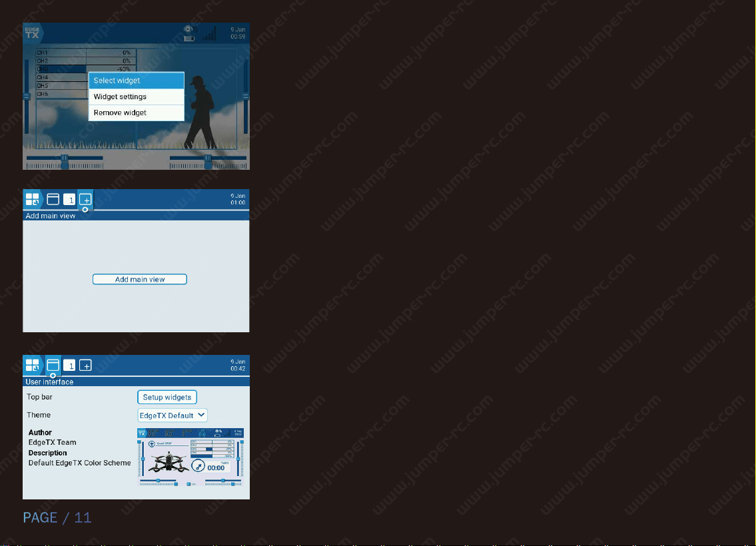Image resolution: width=756 pixels, height=546 pixels.
Task: Click the Add main view button
Action: point(140,280)
